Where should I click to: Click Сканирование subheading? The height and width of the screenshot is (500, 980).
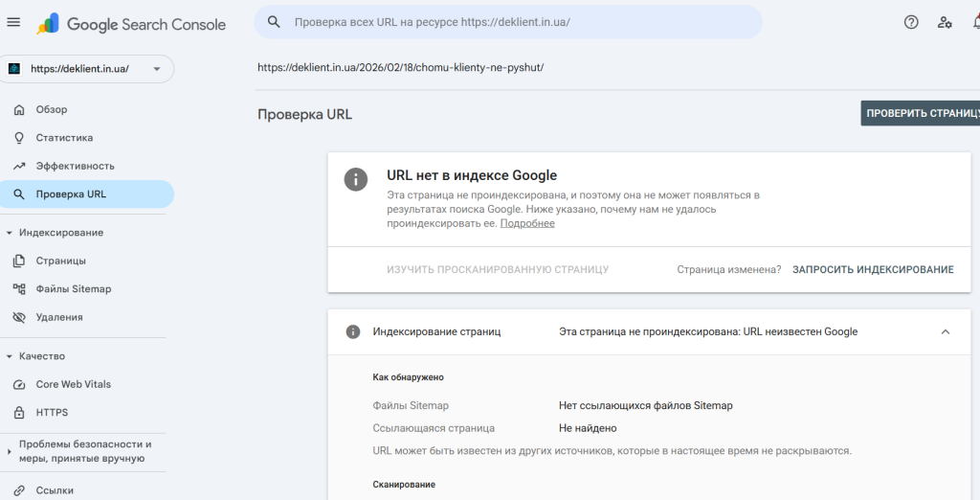(404, 485)
